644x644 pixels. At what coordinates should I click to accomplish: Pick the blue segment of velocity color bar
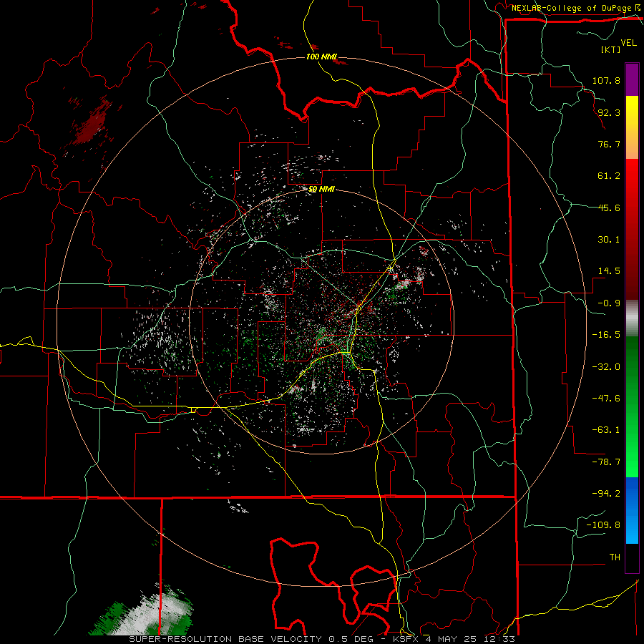click(x=632, y=510)
